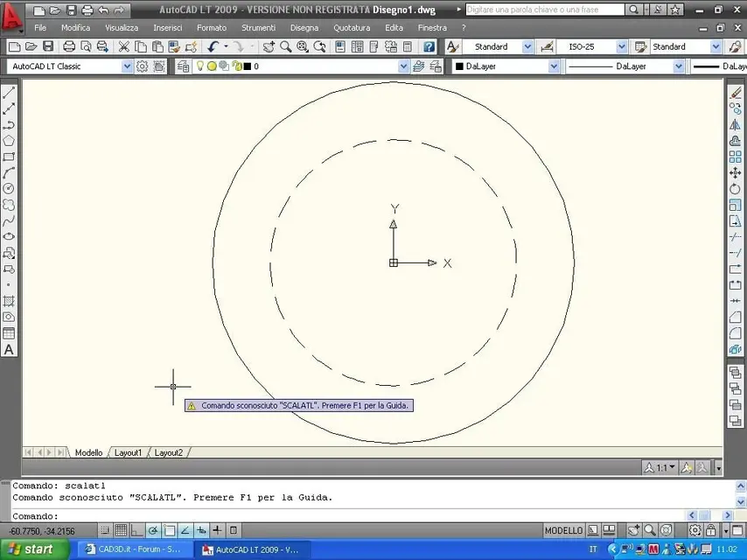Select the Offset tool

[x=736, y=141]
